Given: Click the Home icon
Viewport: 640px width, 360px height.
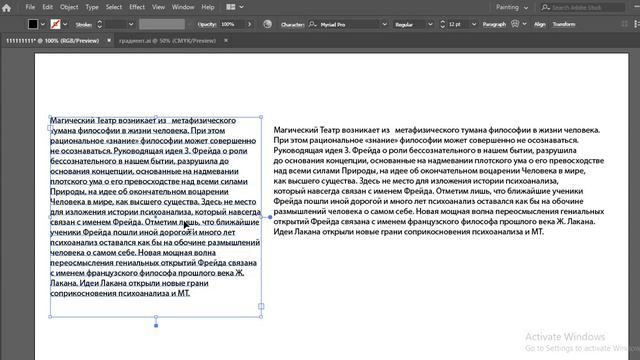Looking at the screenshot, I should click(x=6, y=7).
